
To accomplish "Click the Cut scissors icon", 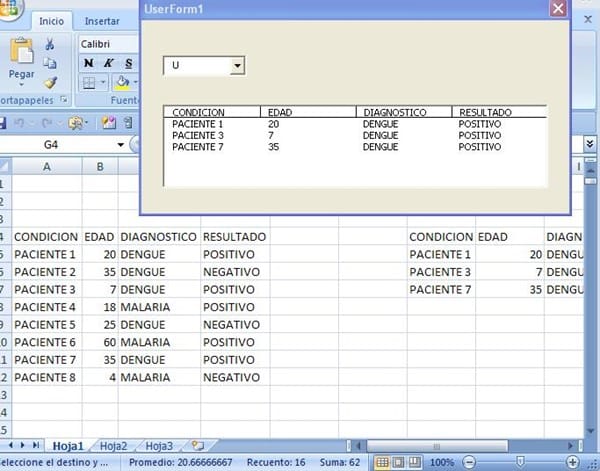I will coord(50,44).
